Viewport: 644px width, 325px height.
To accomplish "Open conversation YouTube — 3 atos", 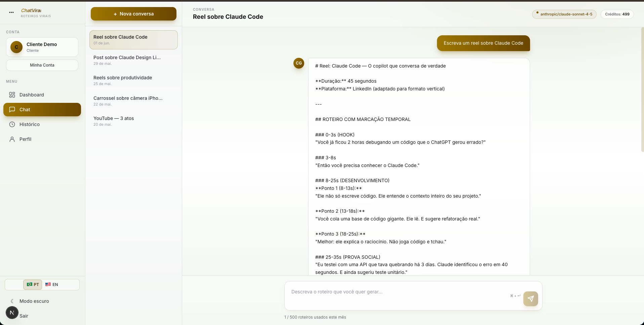I will coord(133,121).
